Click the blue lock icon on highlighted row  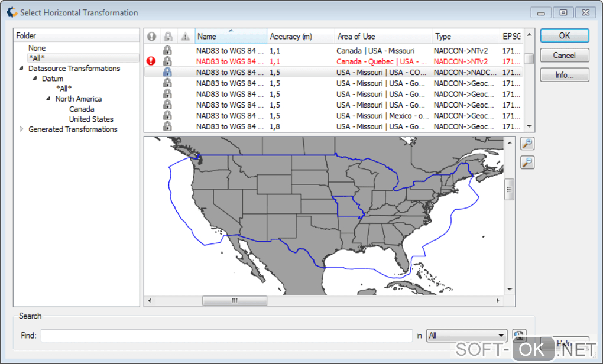167,72
